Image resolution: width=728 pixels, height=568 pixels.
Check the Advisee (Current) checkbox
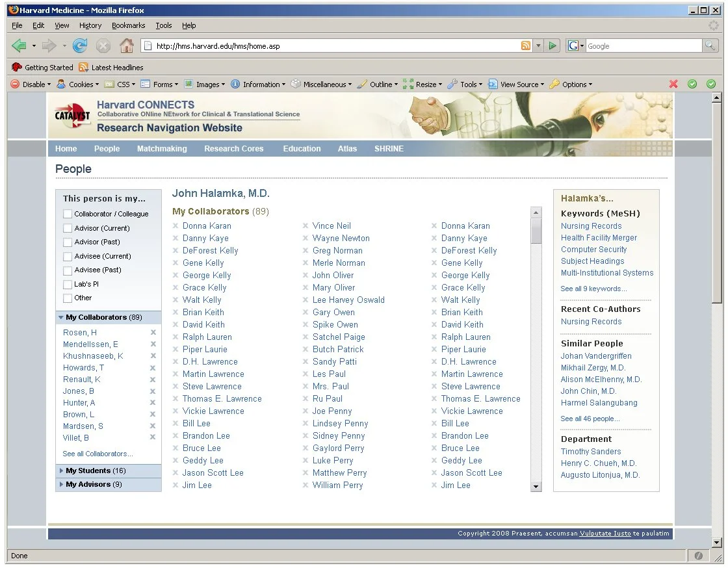[68, 256]
